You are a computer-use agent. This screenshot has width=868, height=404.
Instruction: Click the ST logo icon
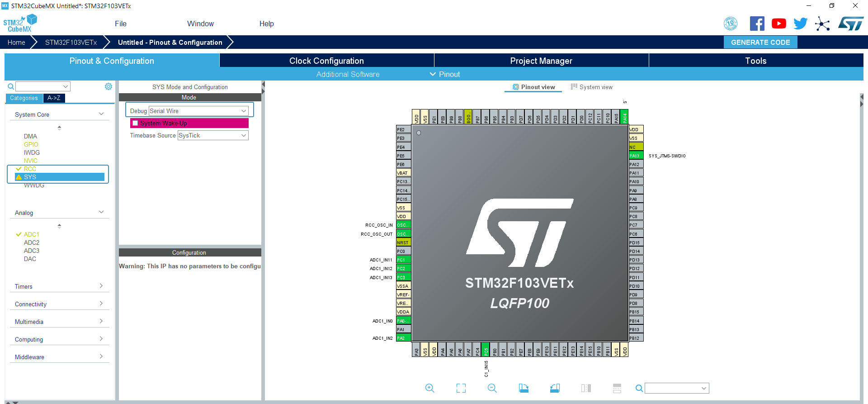(850, 24)
